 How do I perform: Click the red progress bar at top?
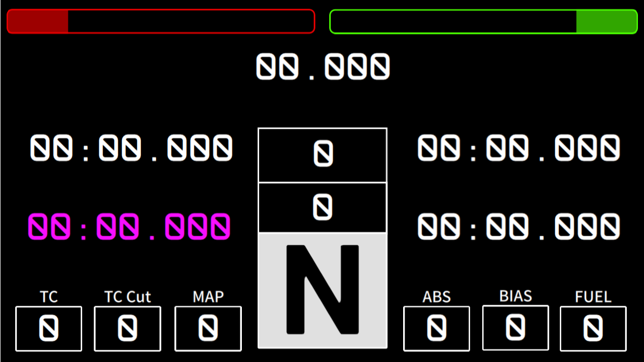click(161, 21)
